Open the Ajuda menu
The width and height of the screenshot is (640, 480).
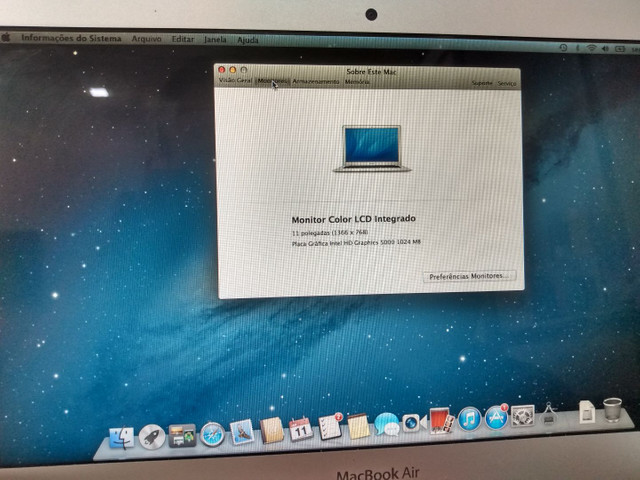pos(248,40)
